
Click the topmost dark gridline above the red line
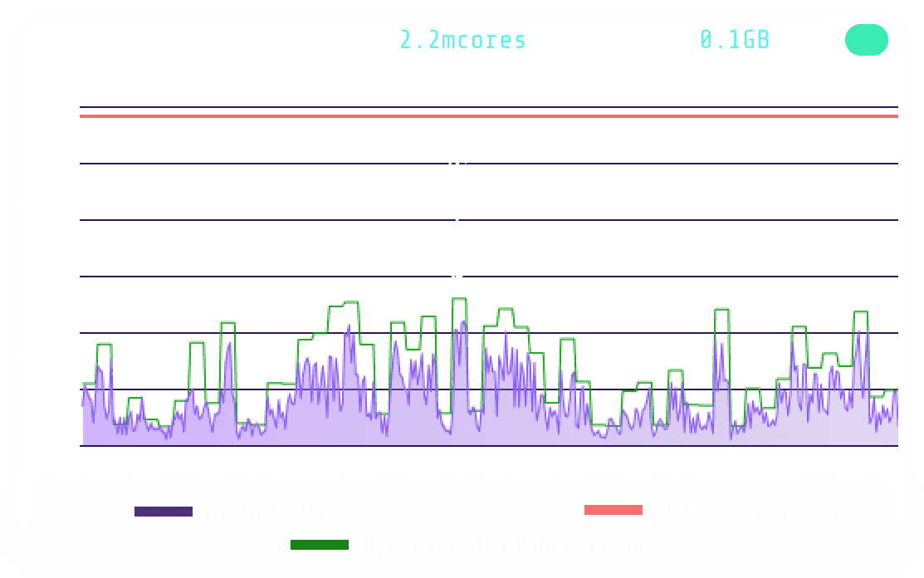click(488, 107)
